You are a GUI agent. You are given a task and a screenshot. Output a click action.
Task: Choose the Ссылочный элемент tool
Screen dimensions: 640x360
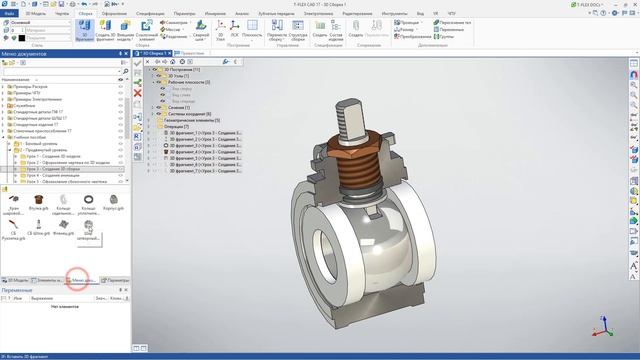coord(146,31)
